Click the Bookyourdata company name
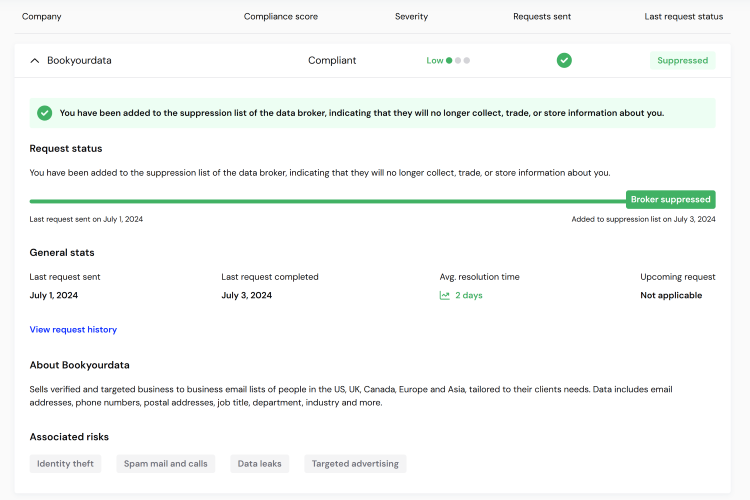 pyautogui.click(x=79, y=60)
